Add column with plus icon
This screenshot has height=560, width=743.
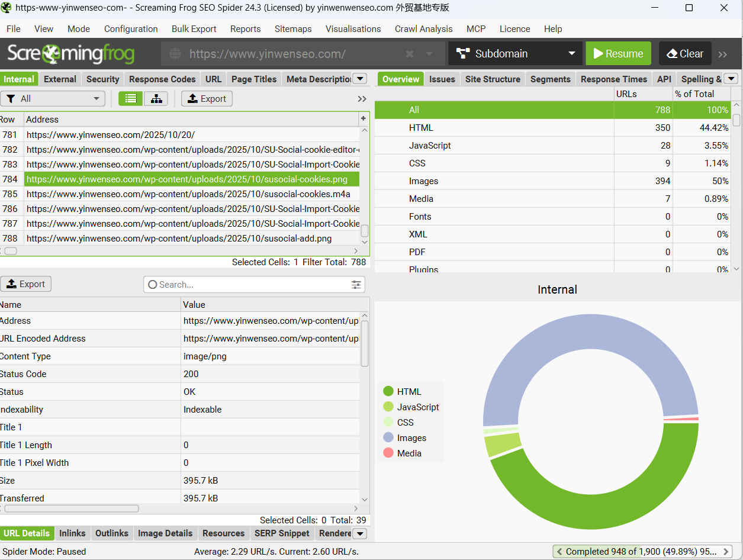click(x=363, y=119)
